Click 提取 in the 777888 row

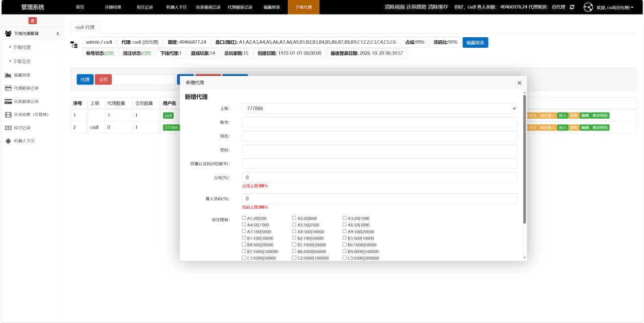(574, 127)
